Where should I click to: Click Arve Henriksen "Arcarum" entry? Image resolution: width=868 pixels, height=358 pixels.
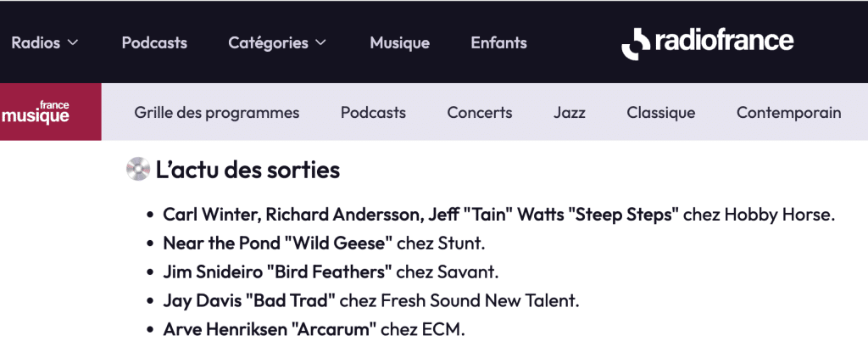(270, 328)
